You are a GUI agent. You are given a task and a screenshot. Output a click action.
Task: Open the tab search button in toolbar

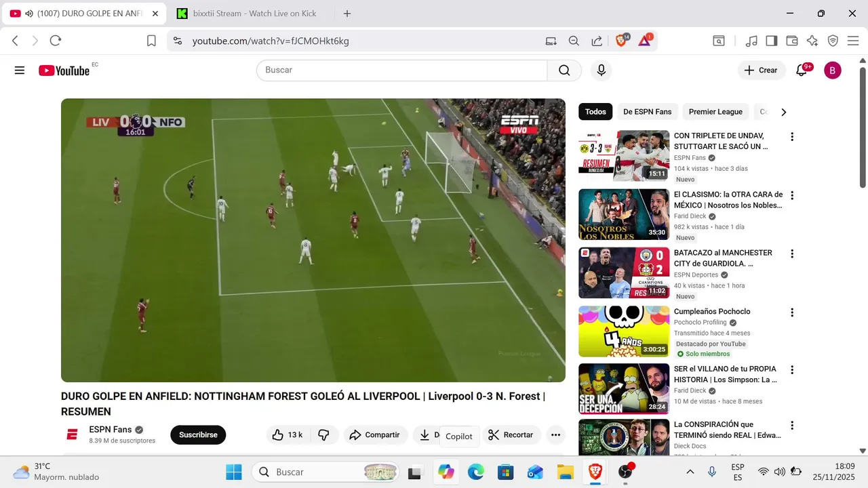719,41
